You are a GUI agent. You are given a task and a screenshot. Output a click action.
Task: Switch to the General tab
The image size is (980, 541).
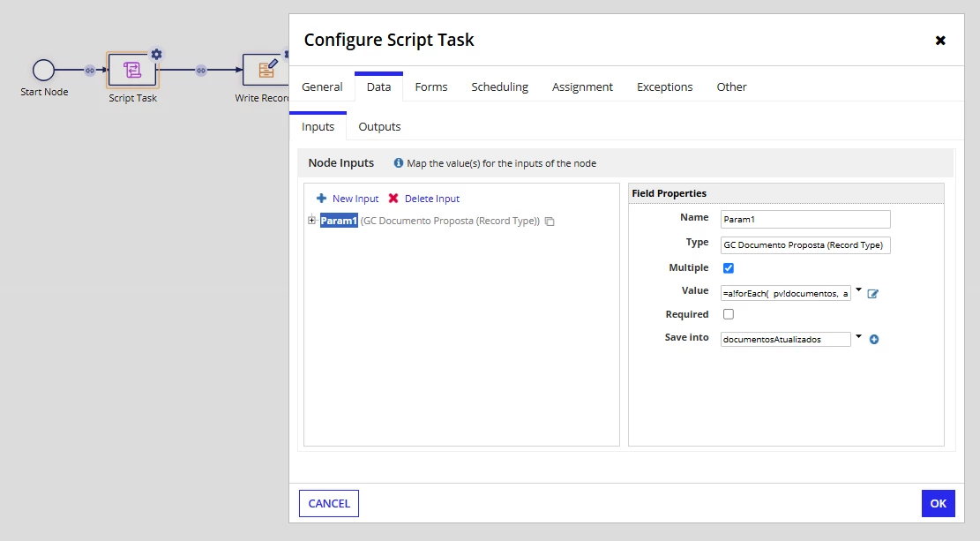coord(322,87)
